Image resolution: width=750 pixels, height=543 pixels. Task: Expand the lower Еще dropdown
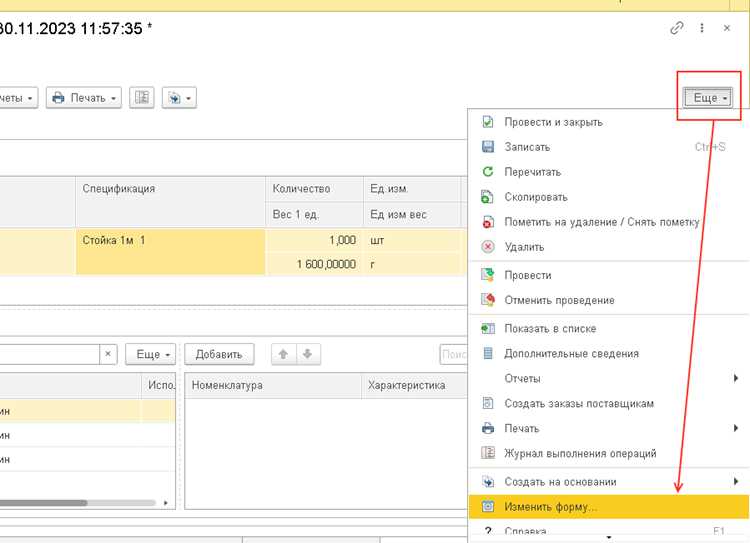(151, 354)
